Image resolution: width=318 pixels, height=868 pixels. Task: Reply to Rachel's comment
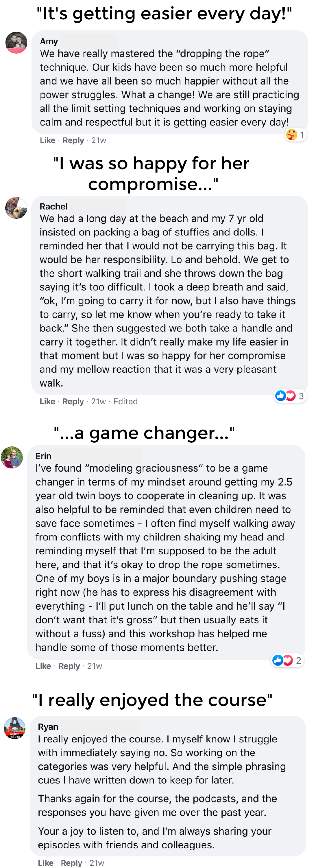(73, 401)
